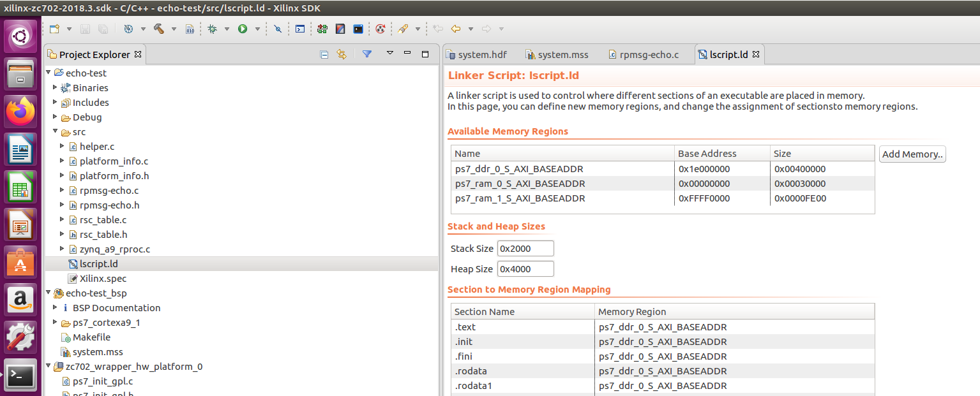Click the terminal prompt toolbar icon

click(300, 29)
